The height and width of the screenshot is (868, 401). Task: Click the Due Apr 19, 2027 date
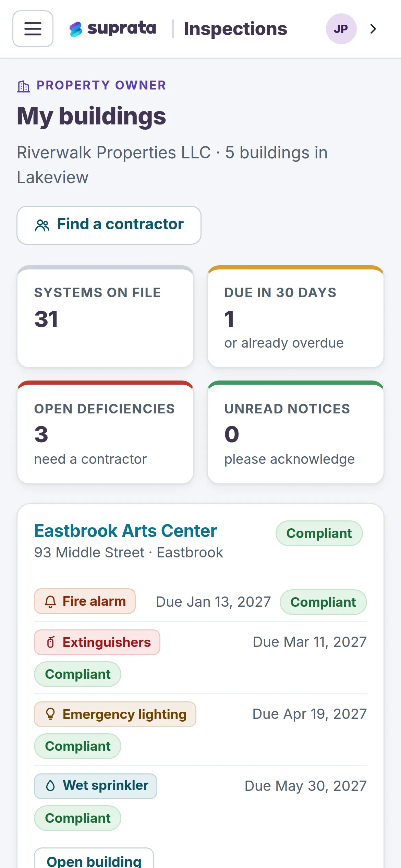[x=310, y=714]
